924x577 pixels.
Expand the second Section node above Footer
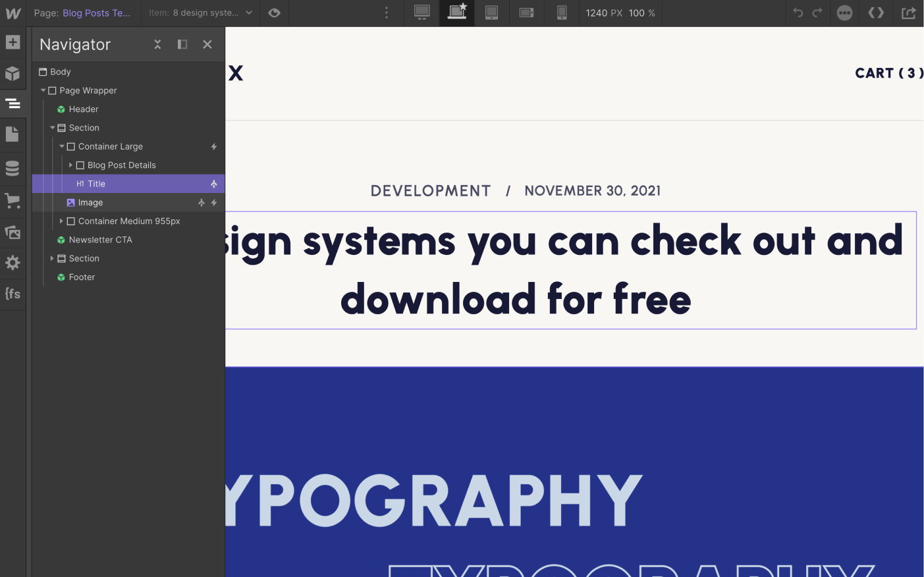[53, 259]
